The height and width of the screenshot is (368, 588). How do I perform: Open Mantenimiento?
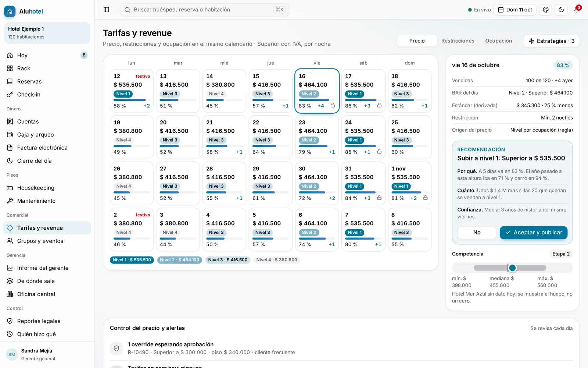coord(47,201)
